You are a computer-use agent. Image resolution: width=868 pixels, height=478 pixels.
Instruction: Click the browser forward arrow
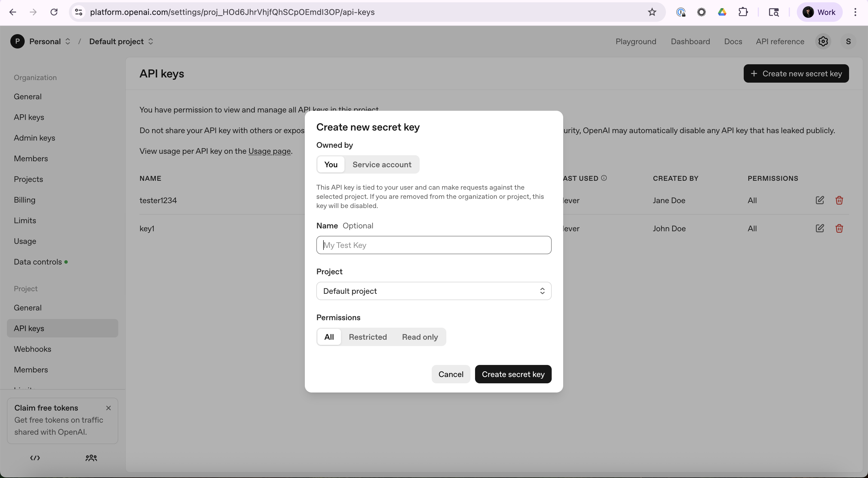pyautogui.click(x=33, y=12)
